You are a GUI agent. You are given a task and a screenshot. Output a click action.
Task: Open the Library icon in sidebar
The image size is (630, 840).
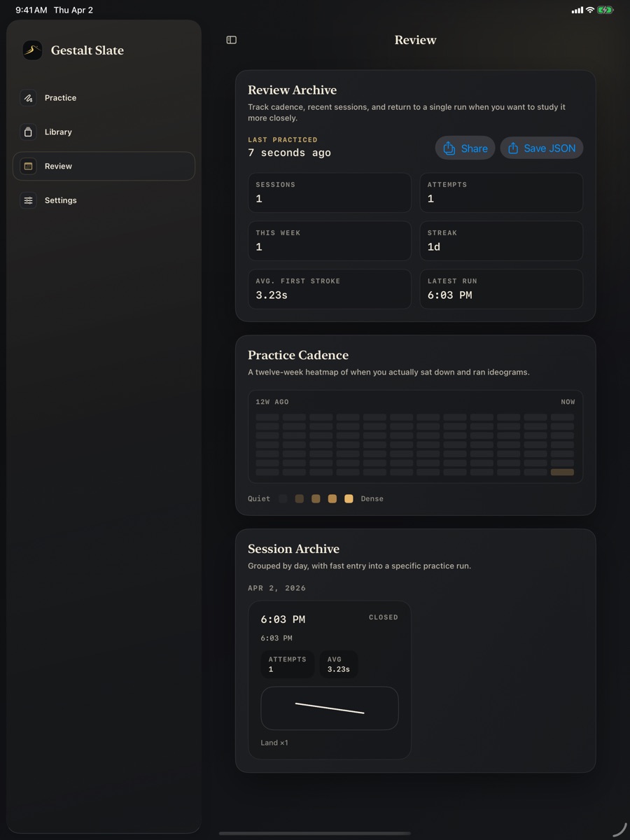click(29, 132)
